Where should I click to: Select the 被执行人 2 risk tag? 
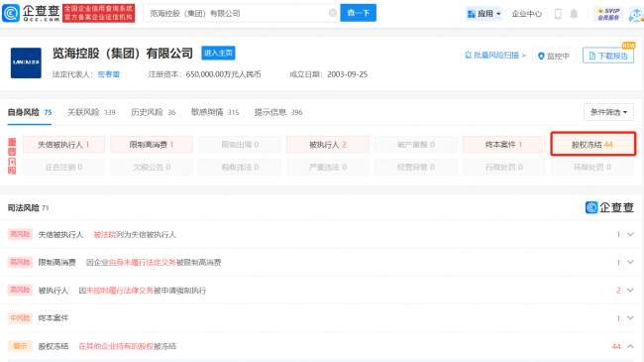328,145
